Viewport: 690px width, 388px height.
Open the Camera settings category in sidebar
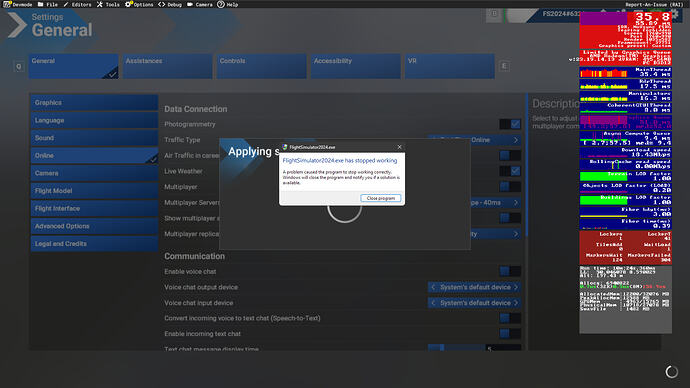[x=94, y=173]
